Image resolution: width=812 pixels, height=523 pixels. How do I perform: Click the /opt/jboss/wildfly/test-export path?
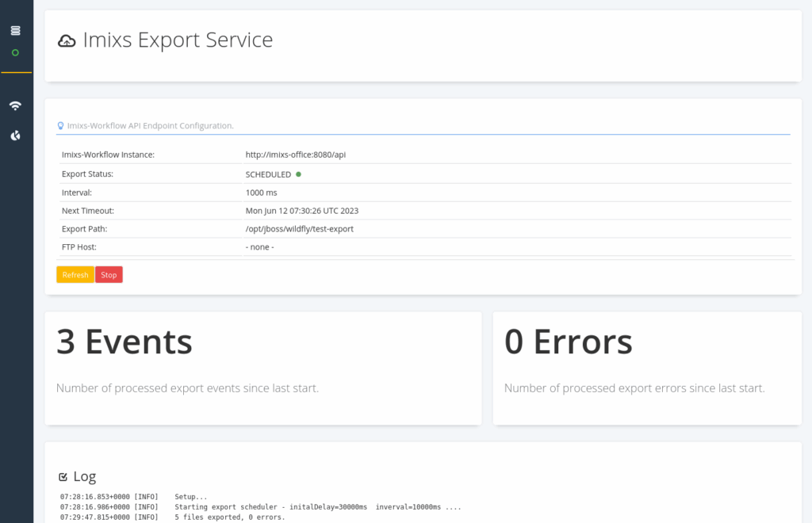point(299,229)
